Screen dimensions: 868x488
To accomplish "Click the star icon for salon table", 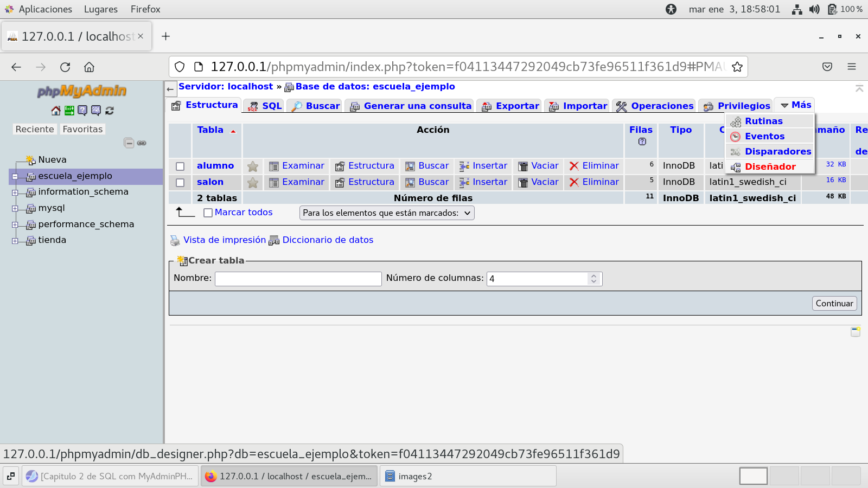I will click(x=253, y=183).
